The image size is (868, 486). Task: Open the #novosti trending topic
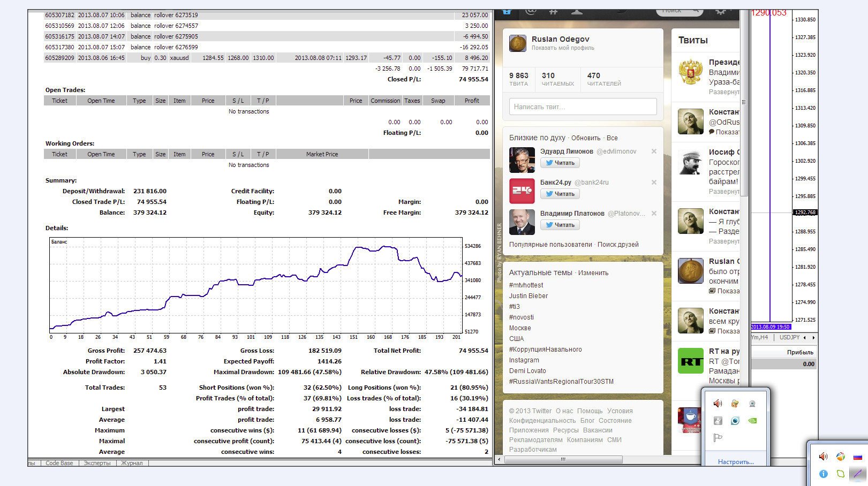pos(522,317)
